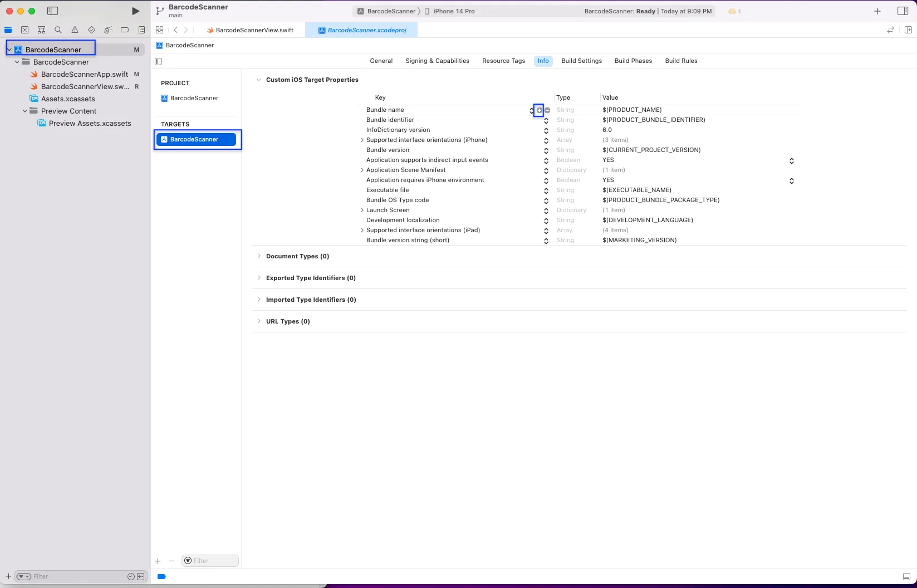Expand Exported Type Identifiers (0) section
This screenshot has width=917, height=588.
pyautogui.click(x=259, y=278)
